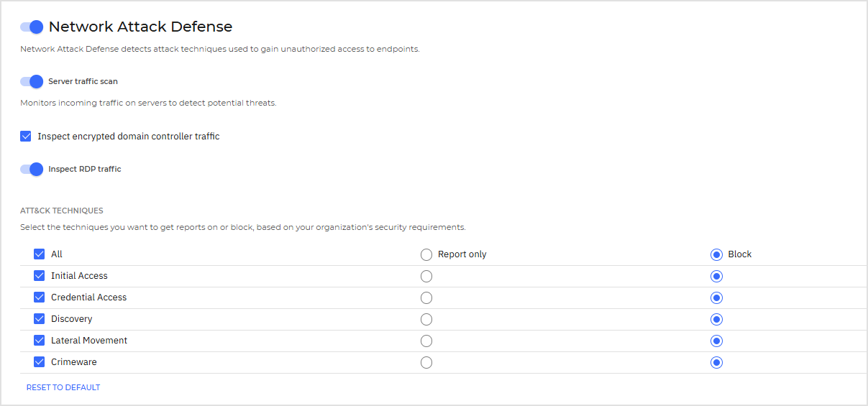Uncheck the Lateral Movement checkbox
The height and width of the screenshot is (406, 868).
[40, 341]
